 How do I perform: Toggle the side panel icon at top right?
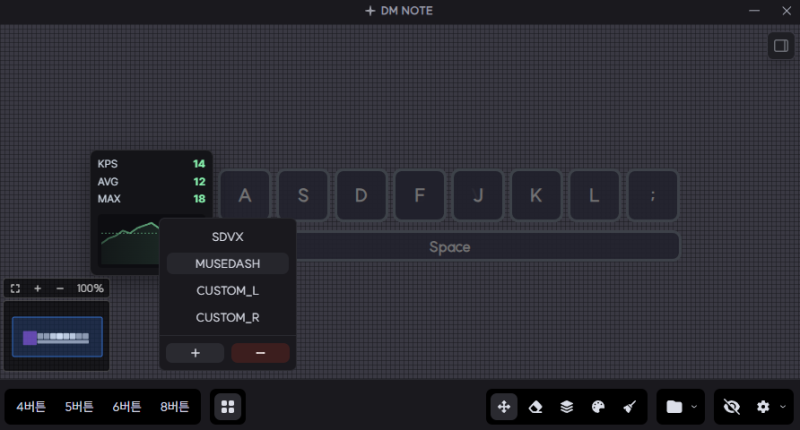point(781,46)
